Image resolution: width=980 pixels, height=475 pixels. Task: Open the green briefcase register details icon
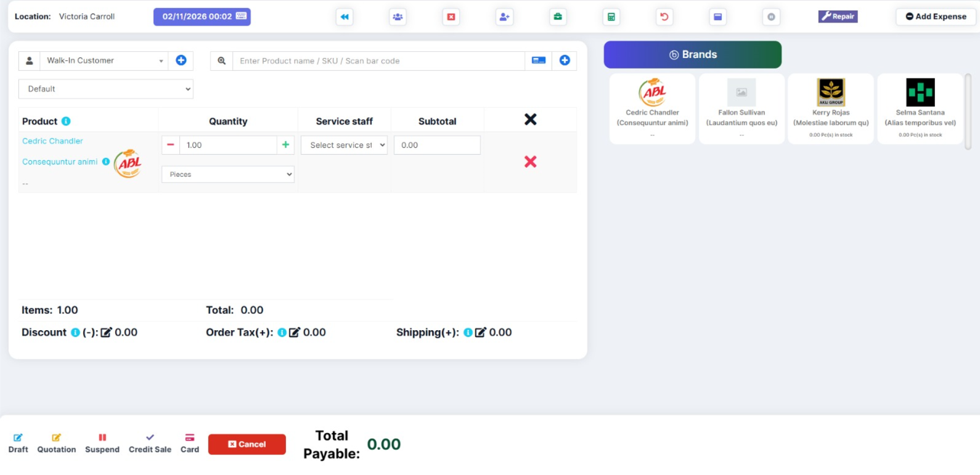pyautogui.click(x=558, y=17)
